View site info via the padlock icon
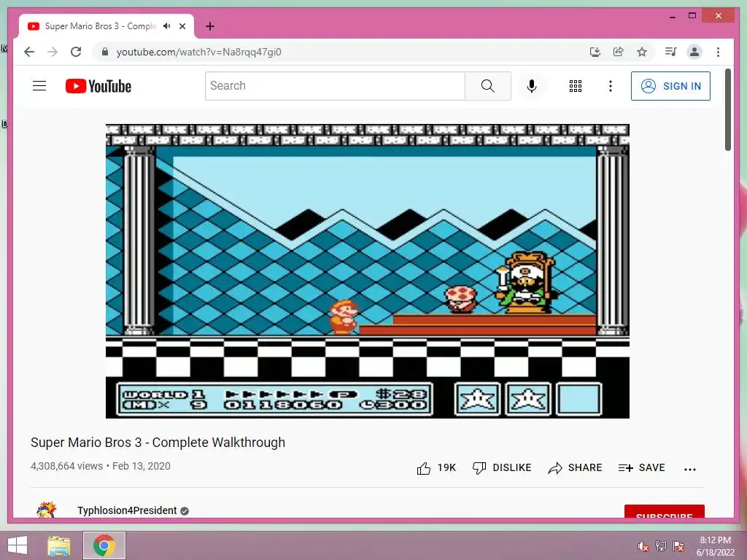747x560 pixels. tap(105, 52)
